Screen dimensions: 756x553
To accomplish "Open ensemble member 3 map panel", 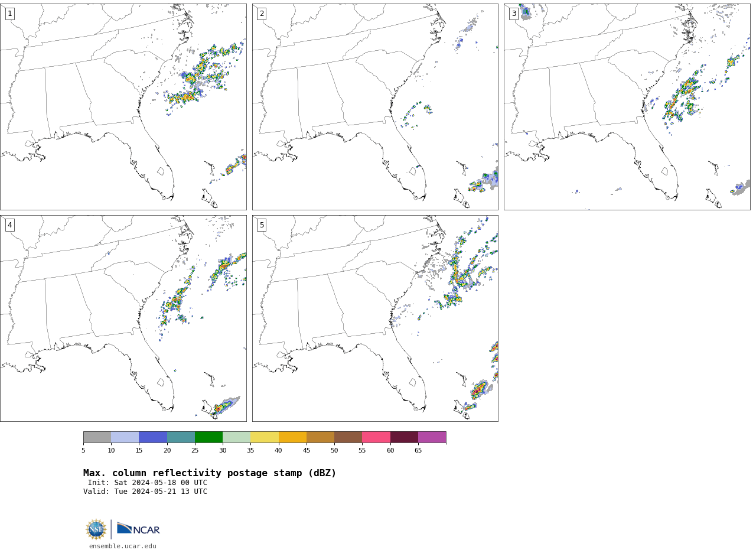I will pyautogui.click(x=627, y=107).
